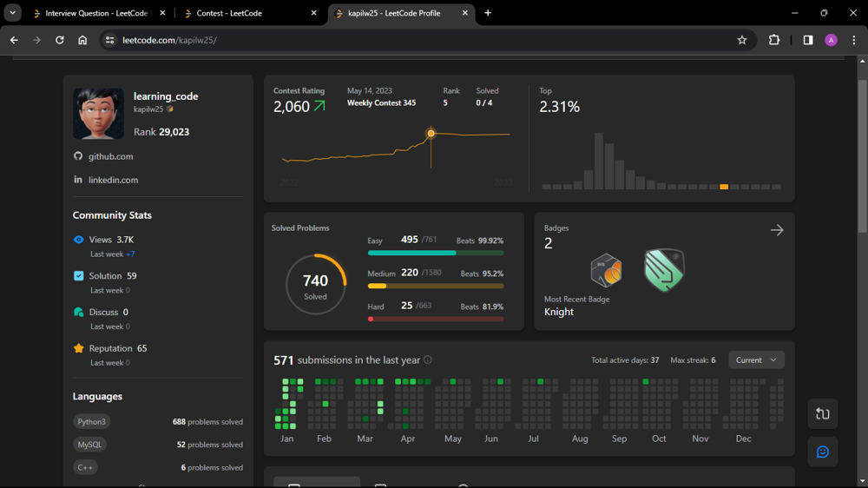The width and height of the screenshot is (868, 488).
Task: Open badges list with arrow icon
Action: coord(777,230)
